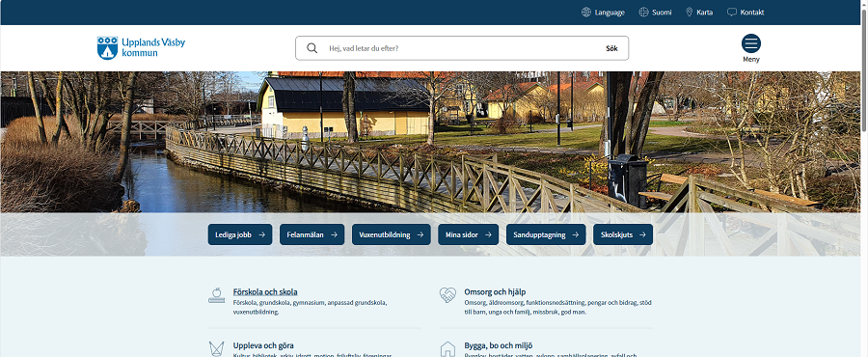
Task: Follow the Förskola och skola link
Action: 265,291
